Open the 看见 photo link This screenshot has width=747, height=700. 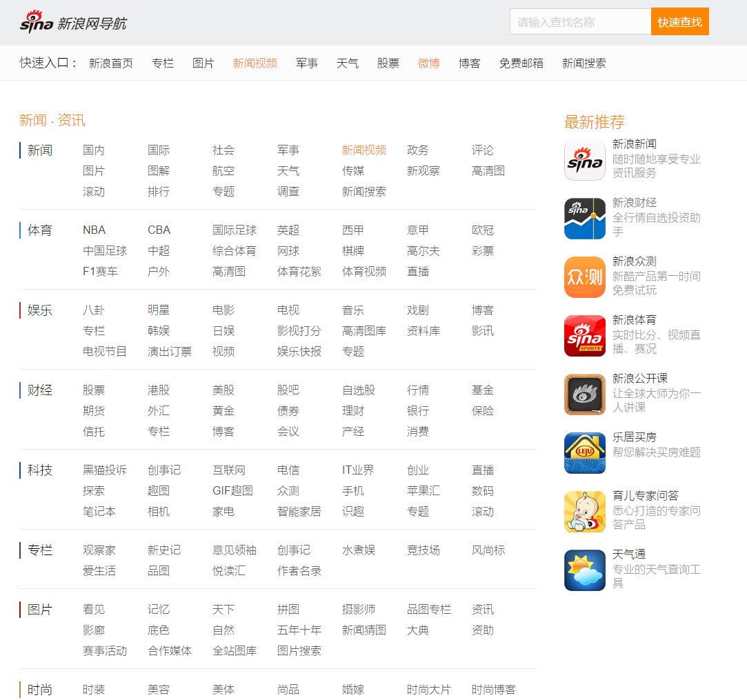point(93,610)
